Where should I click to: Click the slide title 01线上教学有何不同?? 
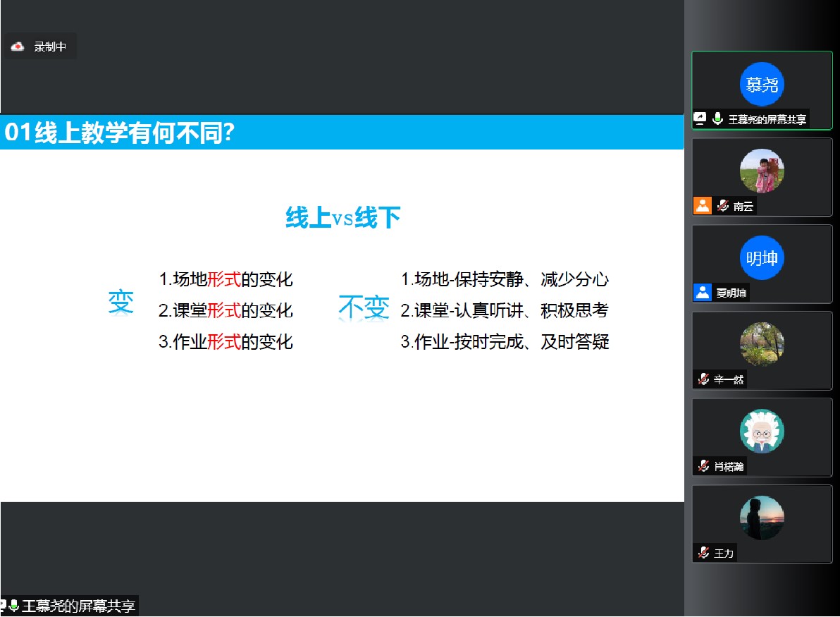(120, 133)
